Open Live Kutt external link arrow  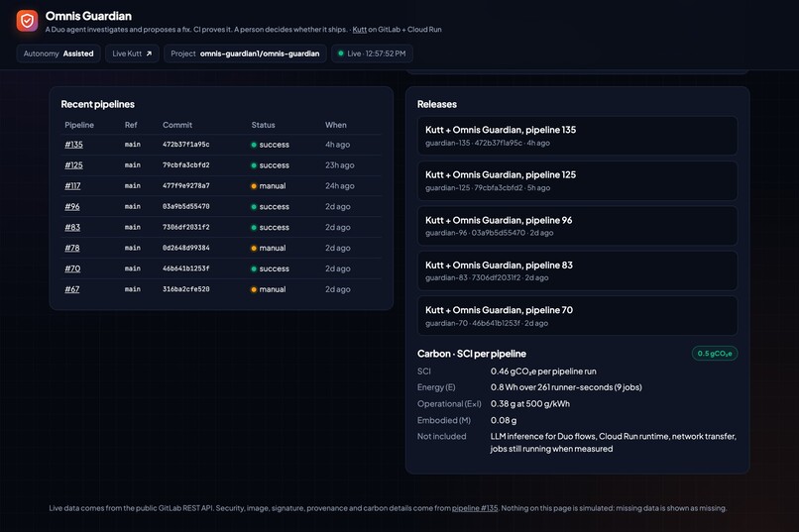point(149,53)
